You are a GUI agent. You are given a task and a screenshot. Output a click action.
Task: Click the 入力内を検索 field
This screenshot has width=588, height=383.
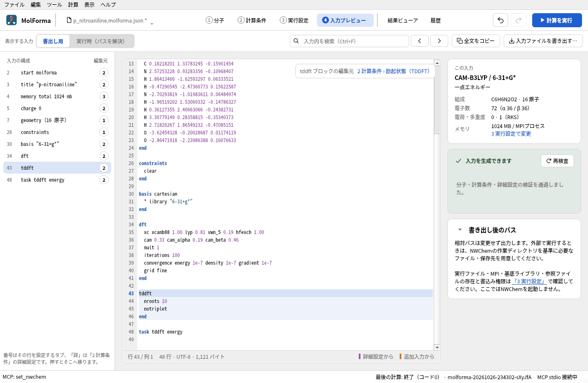349,41
